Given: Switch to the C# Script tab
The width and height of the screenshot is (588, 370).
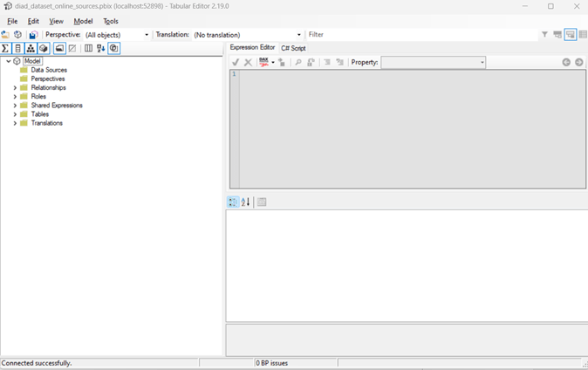Looking at the screenshot, I should pos(293,48).
